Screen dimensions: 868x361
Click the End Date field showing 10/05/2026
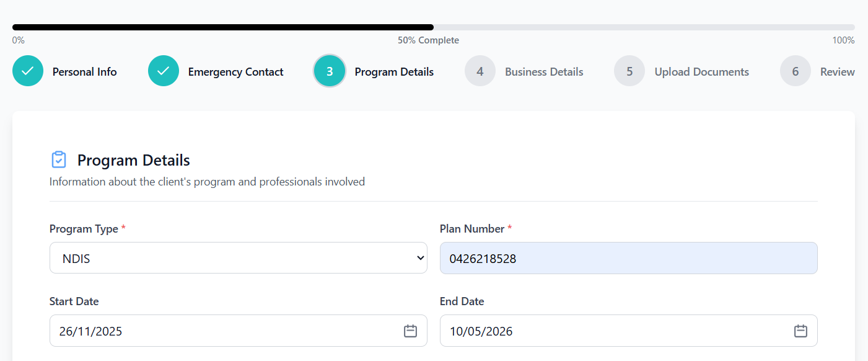[x=613, y=331]
